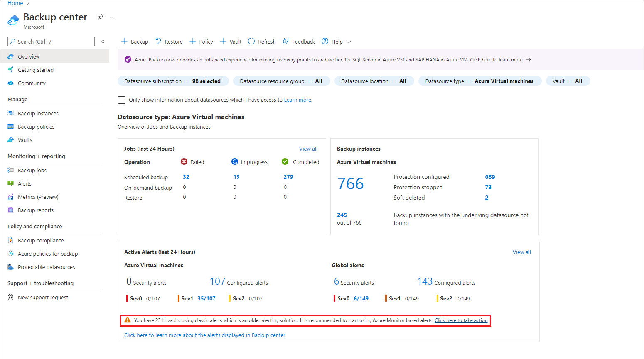Open the 32 failed scheduled backups
This screenshot has width=644, height=359.
[x=186, y=177]
